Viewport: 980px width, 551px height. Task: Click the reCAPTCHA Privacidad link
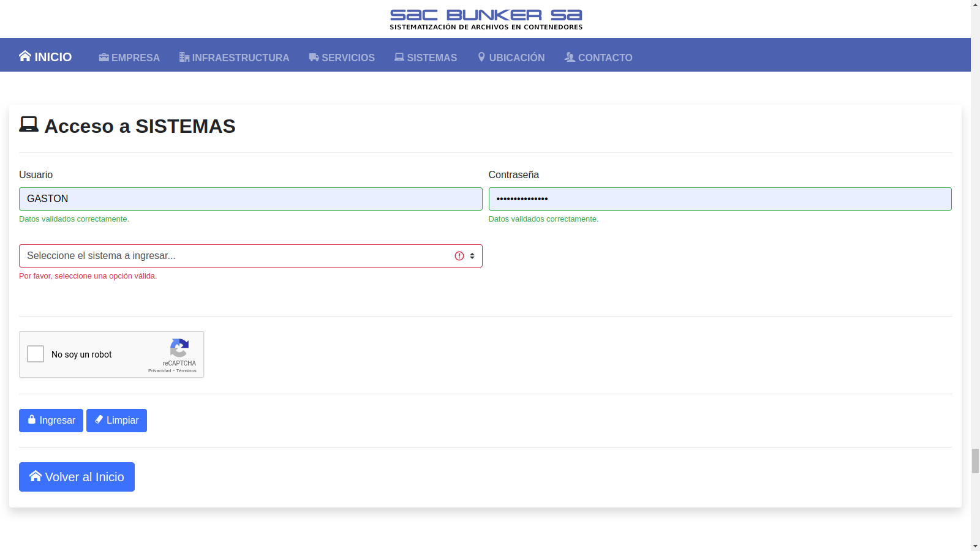coord(159,371)
